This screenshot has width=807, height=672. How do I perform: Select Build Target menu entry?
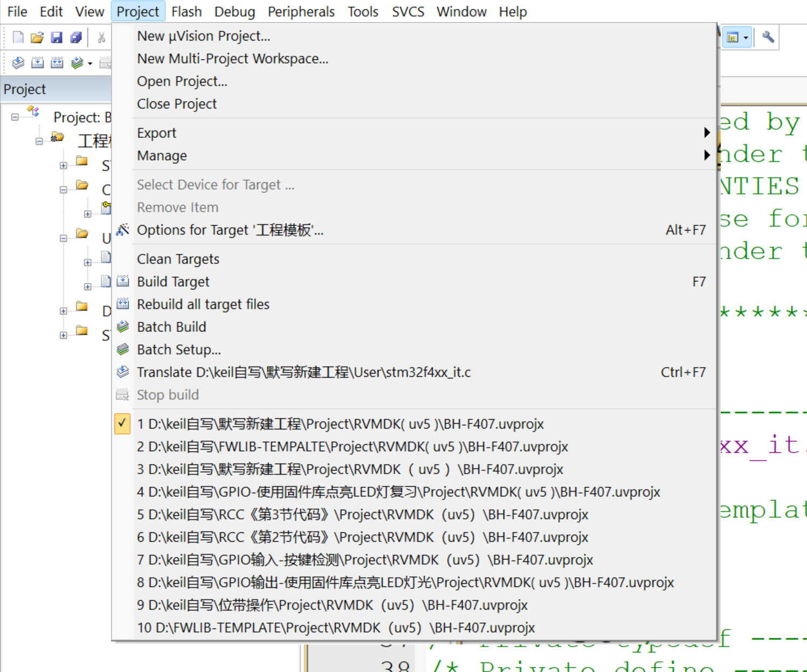[414, 281]
